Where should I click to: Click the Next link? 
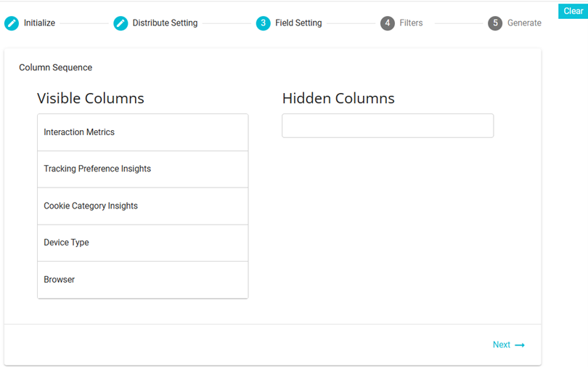[502, 345]
